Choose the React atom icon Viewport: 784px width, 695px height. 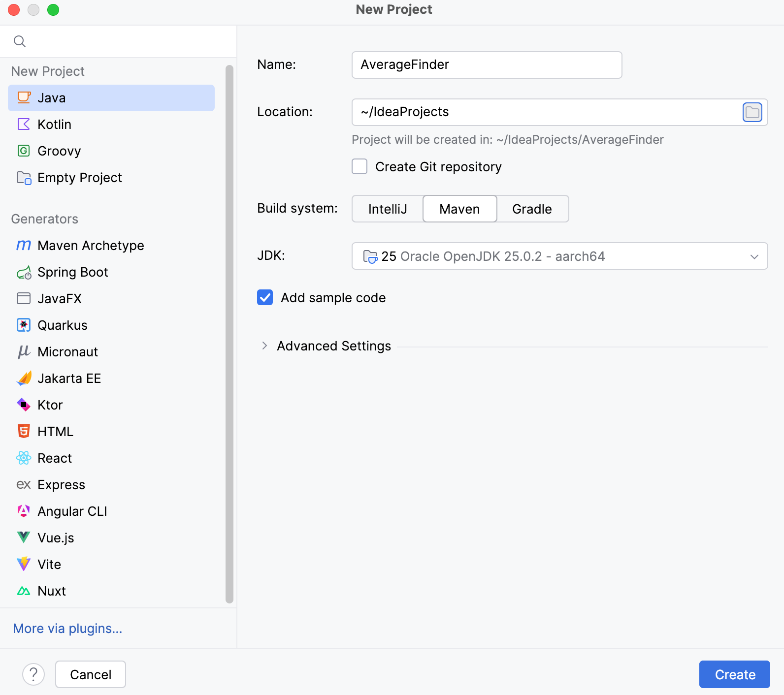pos(24,458)
